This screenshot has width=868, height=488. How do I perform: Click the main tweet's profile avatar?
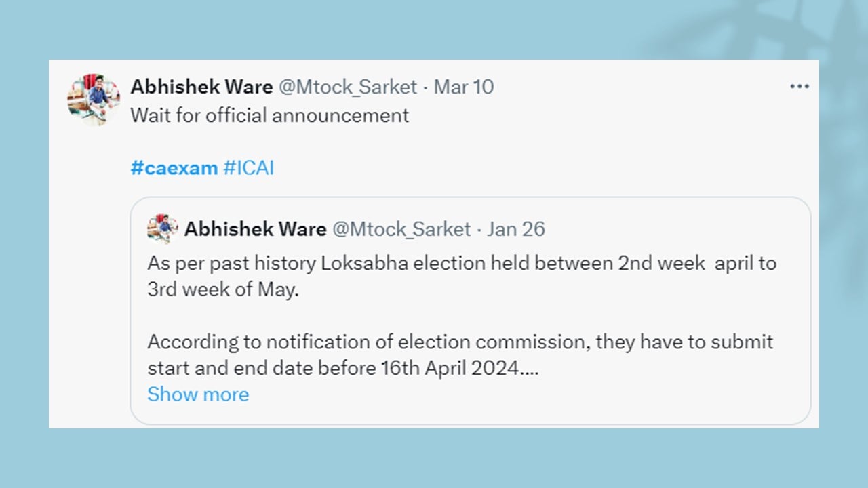coord(94,99)
